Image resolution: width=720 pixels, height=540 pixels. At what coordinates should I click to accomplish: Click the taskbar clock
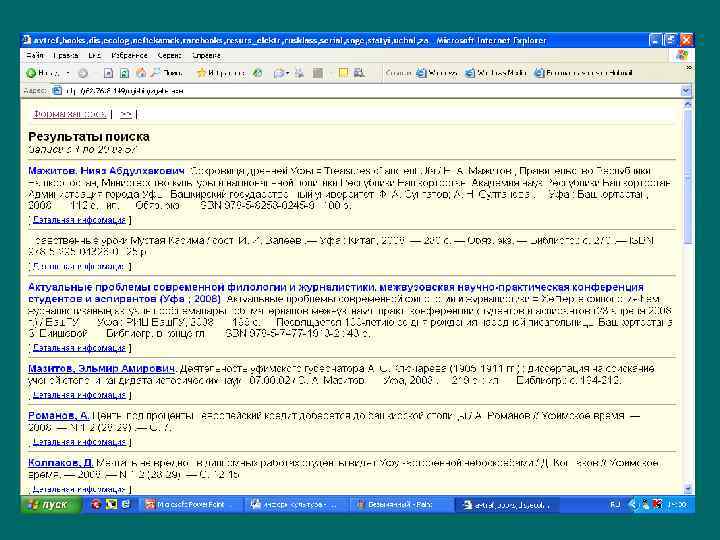(x=677, y=505)
